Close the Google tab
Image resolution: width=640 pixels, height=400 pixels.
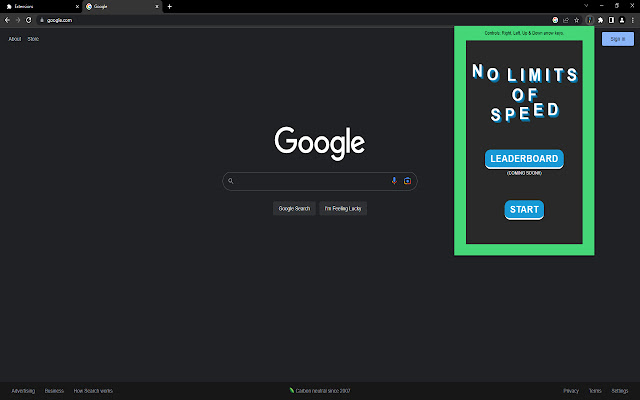157,7
